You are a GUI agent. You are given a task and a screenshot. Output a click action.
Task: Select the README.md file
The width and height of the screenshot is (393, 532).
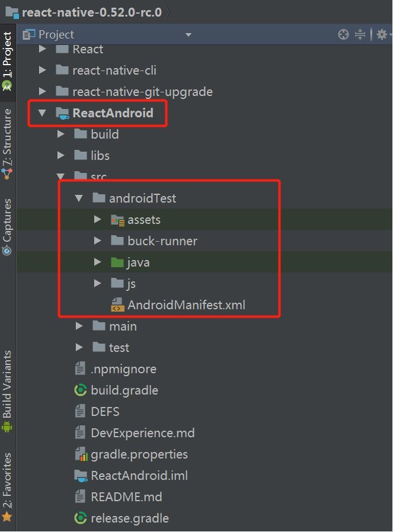pyautogui.click(x=126, y=497)
